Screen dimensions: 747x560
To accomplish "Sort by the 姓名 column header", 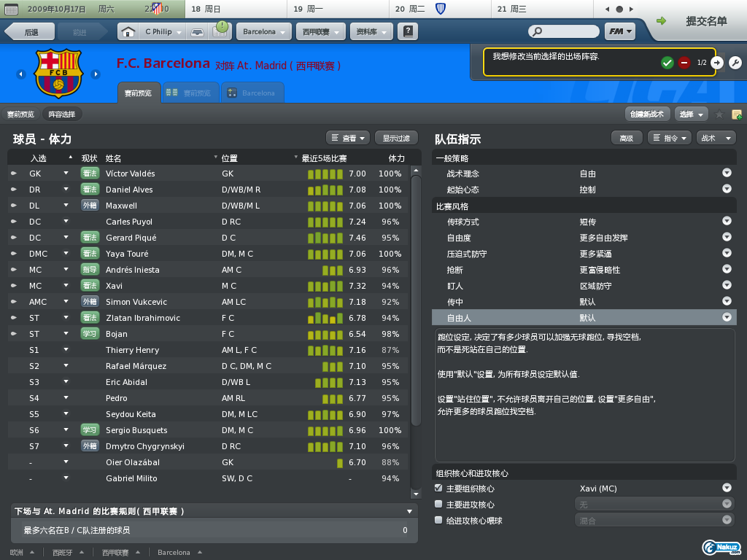I will [113, 158].
